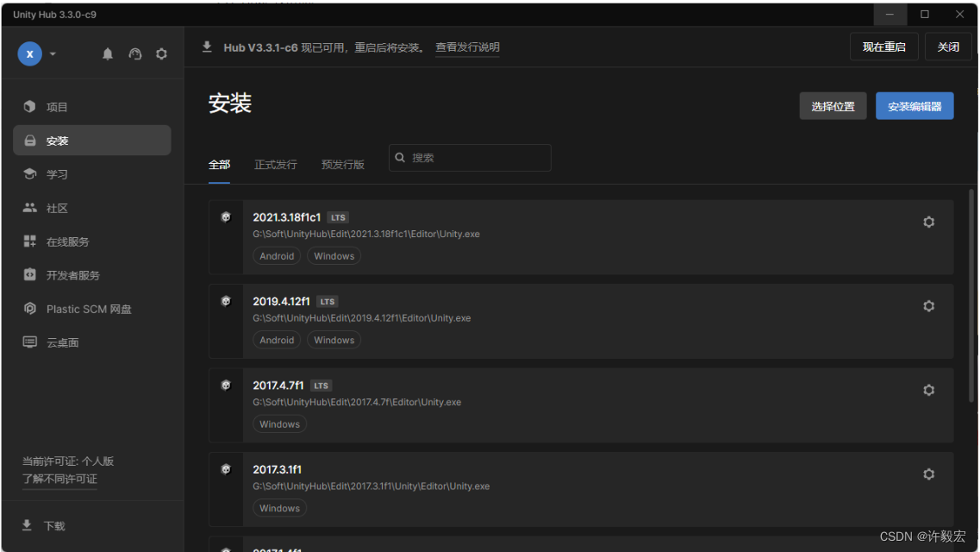Click the Windows tag under 2017.3.1f1
This screenshot has width=980, height=552.
(279, 508)
